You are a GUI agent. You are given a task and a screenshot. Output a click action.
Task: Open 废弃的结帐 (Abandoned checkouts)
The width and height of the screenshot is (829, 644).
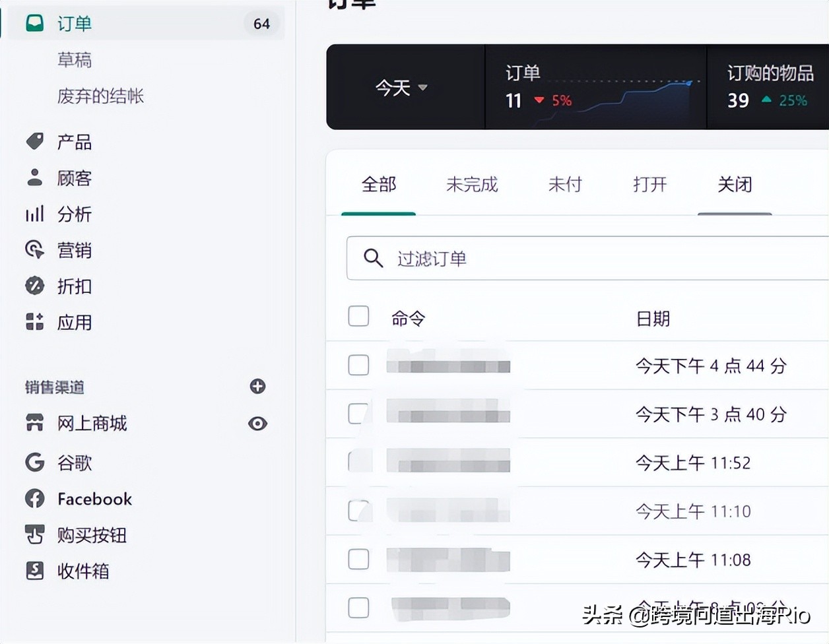pyautogui.click(x=100, y=96)
